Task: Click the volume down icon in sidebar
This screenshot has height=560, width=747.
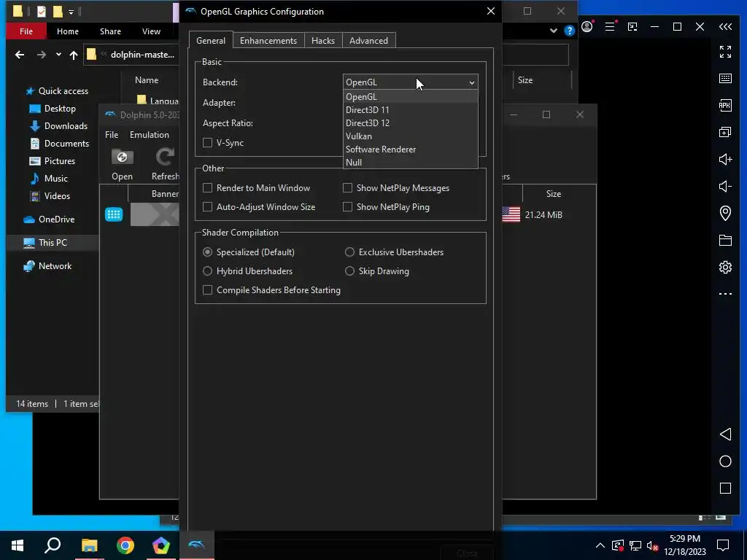Action: tap(725, 186)
